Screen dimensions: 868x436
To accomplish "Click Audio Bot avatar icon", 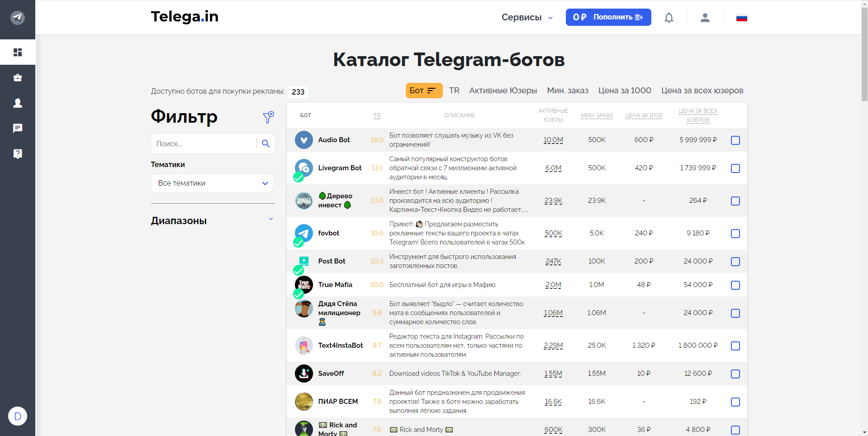I will [304, 140].
